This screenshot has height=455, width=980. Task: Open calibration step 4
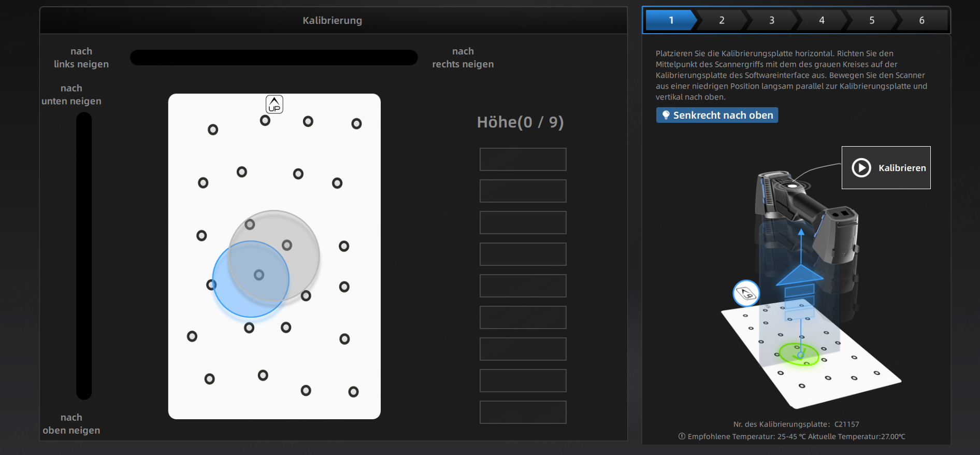click(822, 20)
